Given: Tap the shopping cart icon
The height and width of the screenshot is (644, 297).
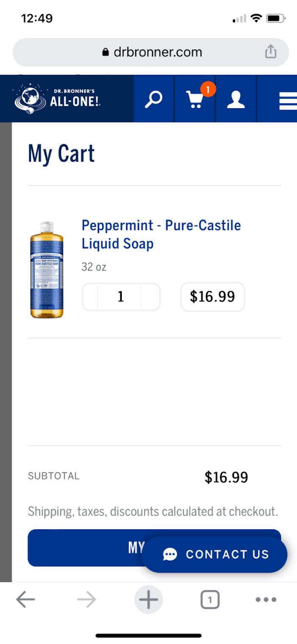Looking at the screenshot, I should (x=195, y=99).
